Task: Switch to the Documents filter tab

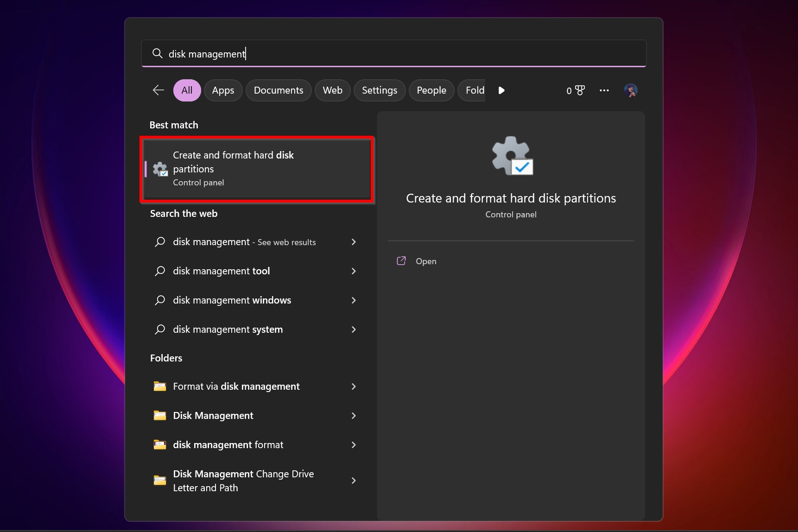Action: click(279, 90)
